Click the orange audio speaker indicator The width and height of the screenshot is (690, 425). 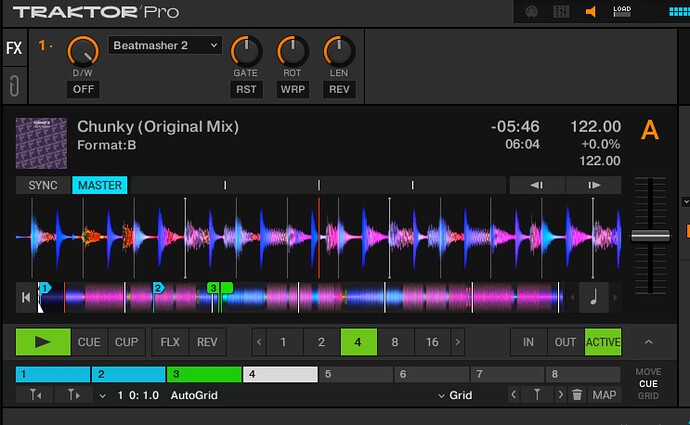(590, 12)
